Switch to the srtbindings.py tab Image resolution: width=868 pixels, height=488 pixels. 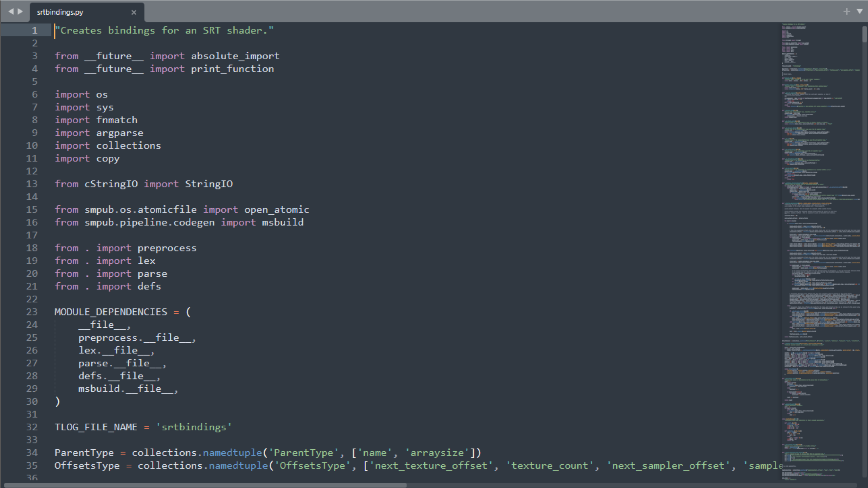[60, 12]
